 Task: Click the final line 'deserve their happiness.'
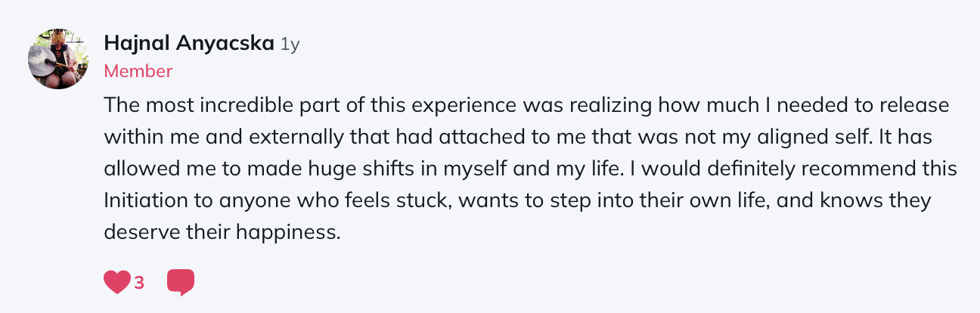pos(222,231)
